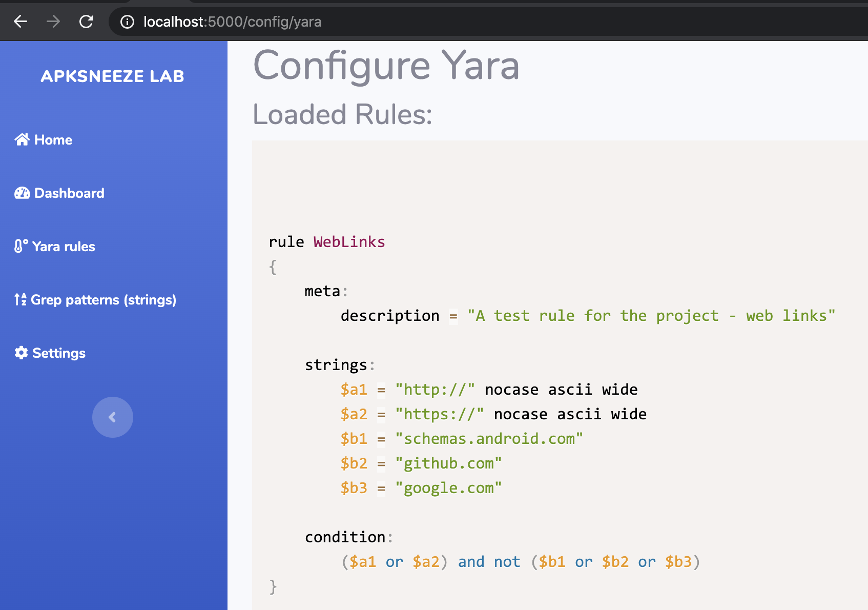This screenshot has width=868, height=610.
Task: Click the Grep patterns sort icon
Action: (x=20, y=299)
